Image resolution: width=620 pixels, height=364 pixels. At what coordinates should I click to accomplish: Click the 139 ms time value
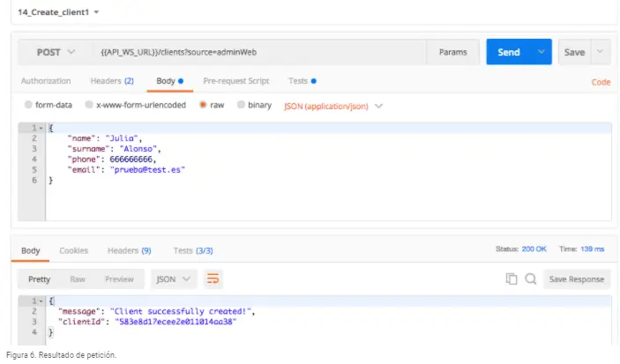(593, 249)
